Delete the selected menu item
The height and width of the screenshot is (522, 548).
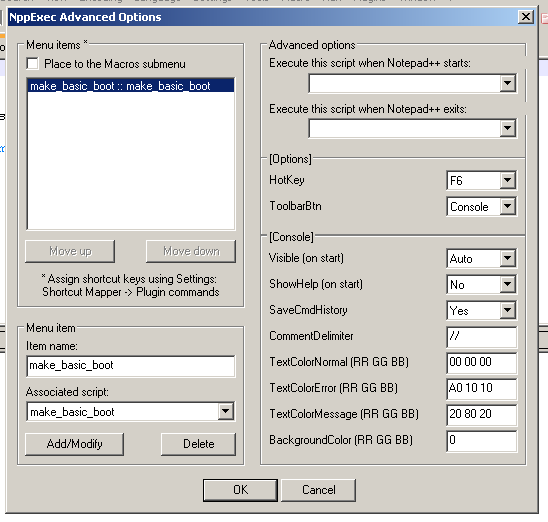(x=199, y=444)
